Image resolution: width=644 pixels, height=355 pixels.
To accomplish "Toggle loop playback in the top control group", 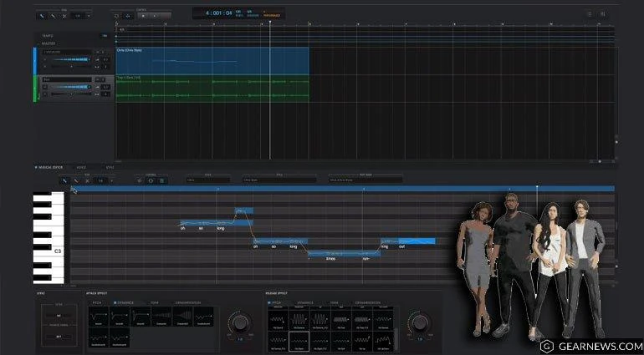I will point(116,16).
